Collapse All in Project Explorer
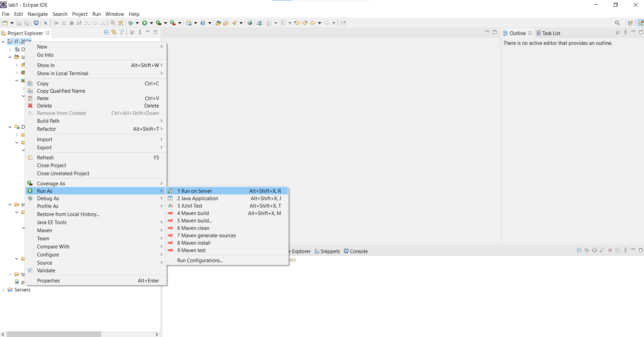 coord(106,32)
